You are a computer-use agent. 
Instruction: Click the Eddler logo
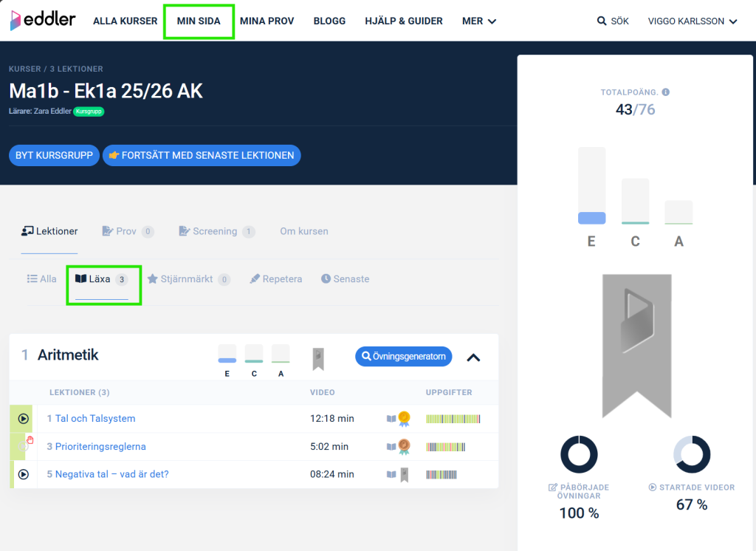(43, 21)
